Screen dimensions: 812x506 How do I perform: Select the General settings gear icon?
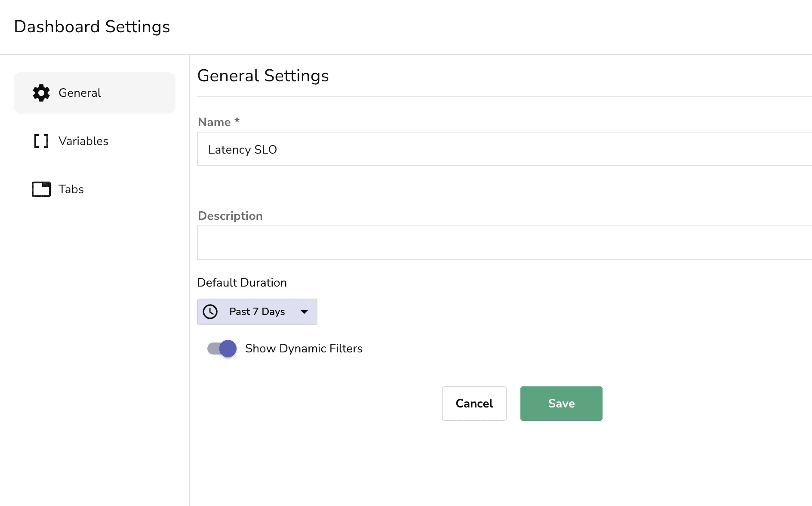(41, 93)
